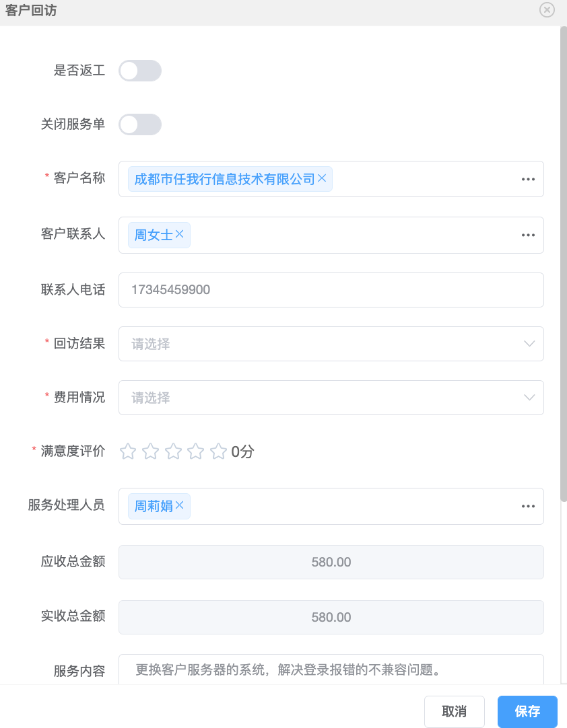The height and width of the screenshot is (728, 567).
Task: Toggle the 是否返工 switch
Action: click(140, 71)
